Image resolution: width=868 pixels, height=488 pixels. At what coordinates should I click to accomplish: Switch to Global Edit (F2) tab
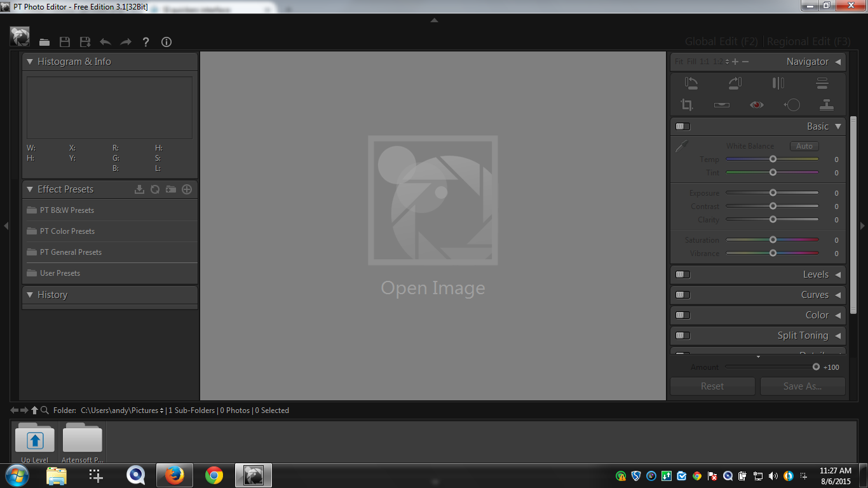(x=721, y=41)
